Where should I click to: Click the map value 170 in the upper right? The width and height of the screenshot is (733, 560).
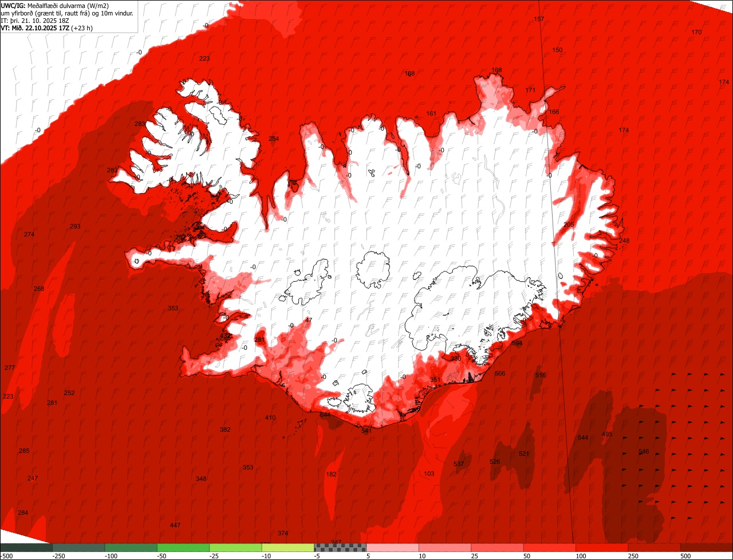(x=696, y=32)
